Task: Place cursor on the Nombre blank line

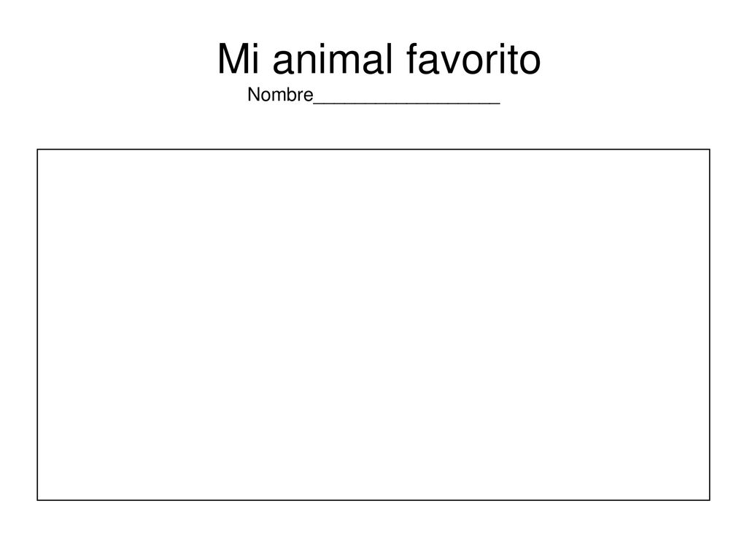Action: (x=406, y=103)
